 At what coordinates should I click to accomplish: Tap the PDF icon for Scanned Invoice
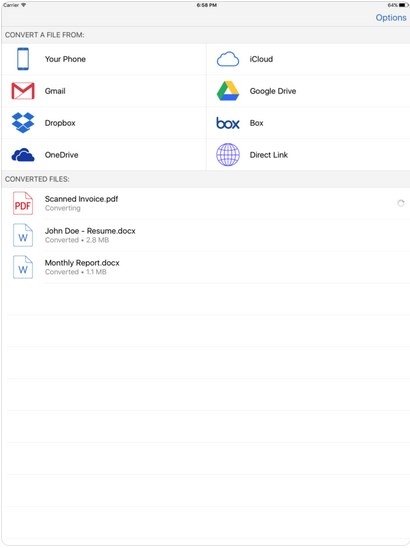tap(23, 203)
